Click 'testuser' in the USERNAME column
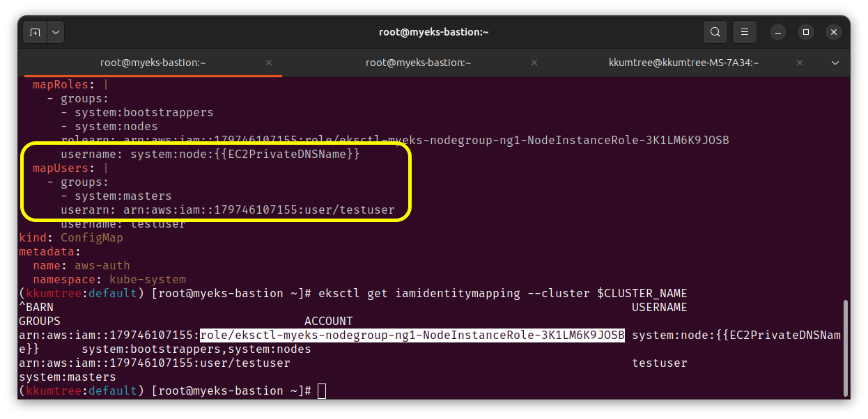 [x=660, y=363]
